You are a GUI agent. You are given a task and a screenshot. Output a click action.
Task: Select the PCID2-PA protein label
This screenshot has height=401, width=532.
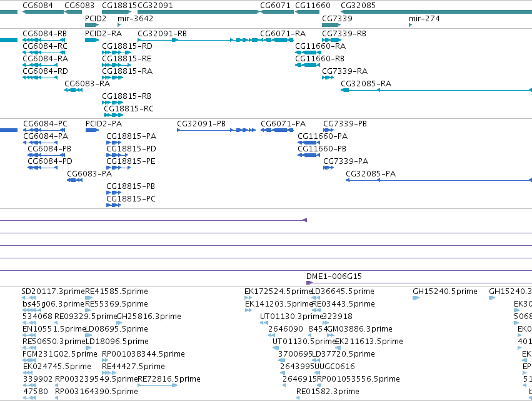pyautogui.click(x=104, y=124)
